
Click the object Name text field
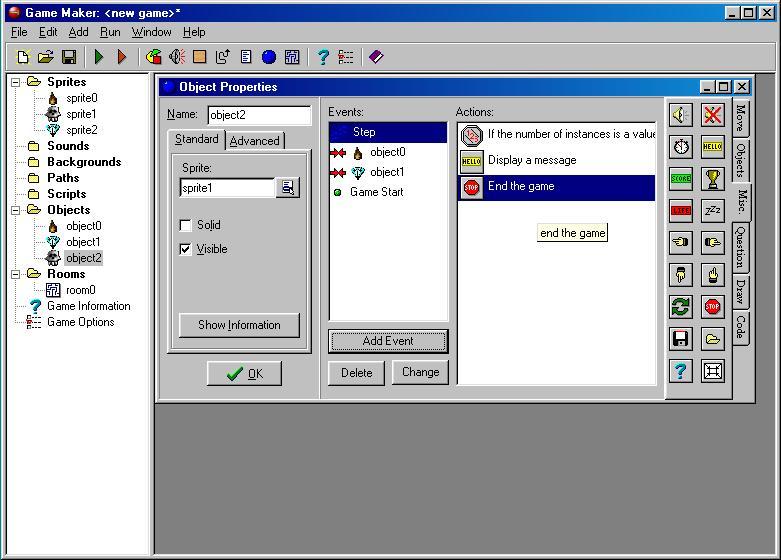pyautogui.click(x=259, y=115)
